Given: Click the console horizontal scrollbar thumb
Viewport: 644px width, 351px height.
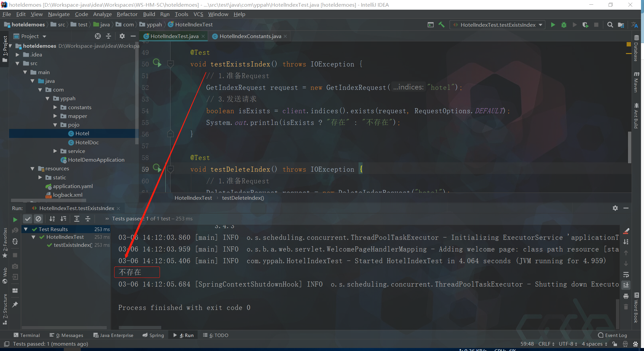Looking at the screenshot, I should 140,328.
